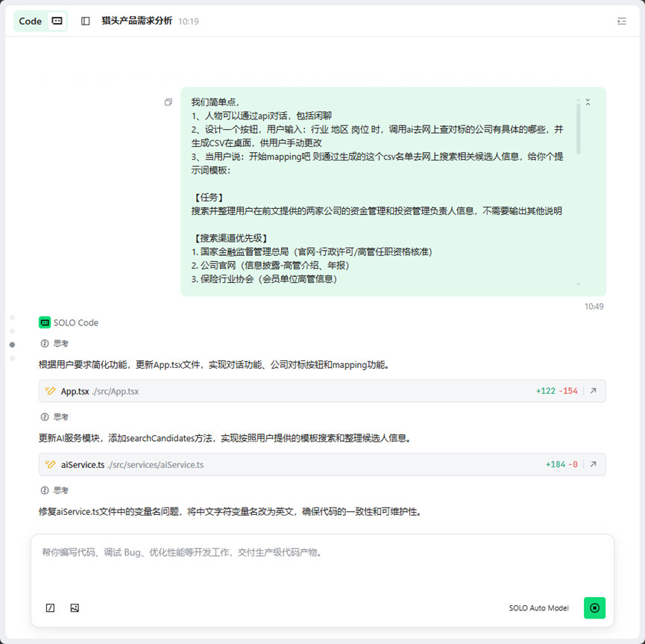Viewport: 645px width, 644px height.
Task: Toggle the sidebar panel icon
Action: (86, 21)
